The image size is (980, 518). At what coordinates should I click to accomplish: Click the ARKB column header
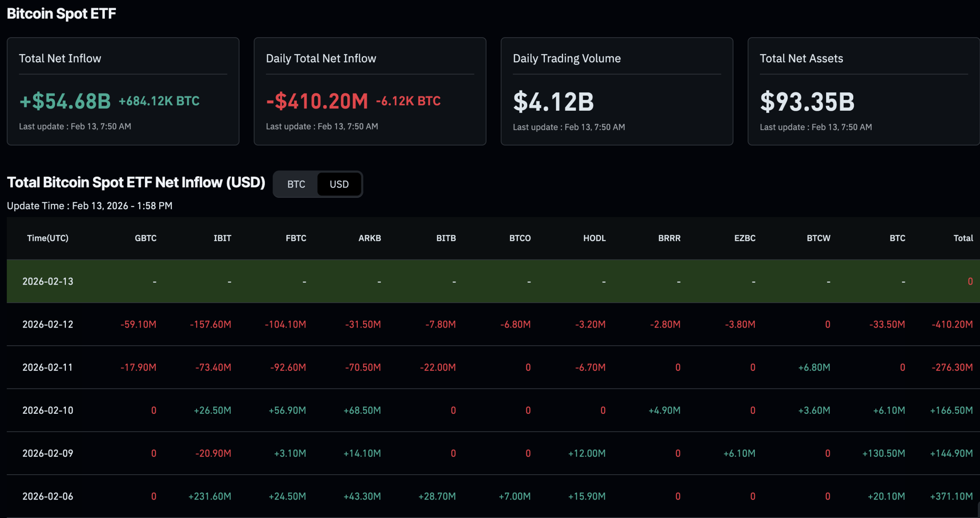[370, 238]
